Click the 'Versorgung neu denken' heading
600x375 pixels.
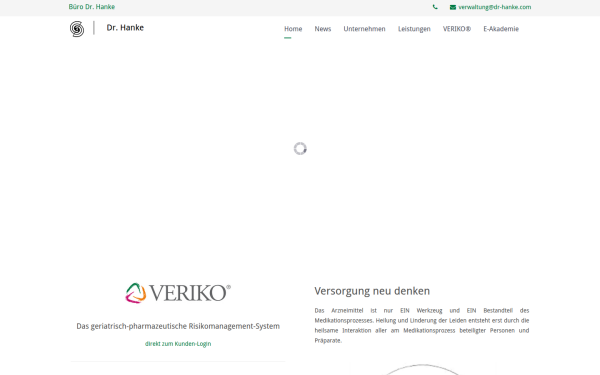[x=372, y=291]
